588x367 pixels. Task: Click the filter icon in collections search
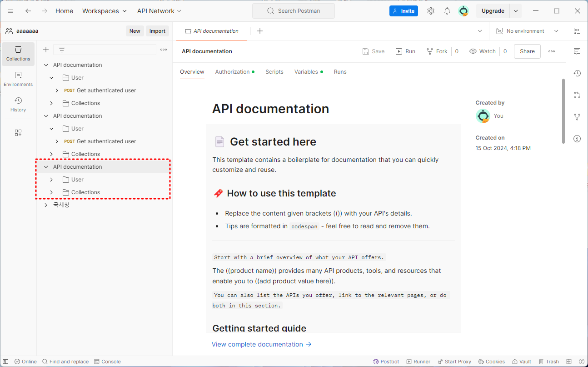click(x=62, y=50)
